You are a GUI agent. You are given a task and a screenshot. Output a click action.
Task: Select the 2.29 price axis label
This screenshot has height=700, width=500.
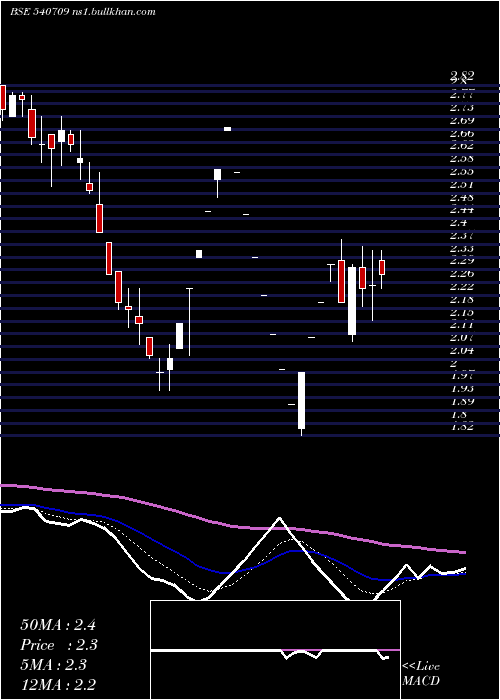pyautogui.click(x=462, y=261)
